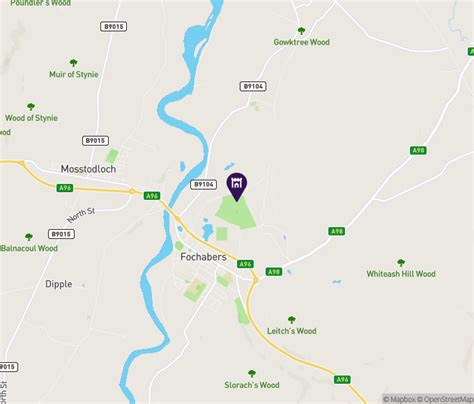474x404 pixels.
Task: Select the Whiteash Hill Wood tree icon
Action: [401, 263]
